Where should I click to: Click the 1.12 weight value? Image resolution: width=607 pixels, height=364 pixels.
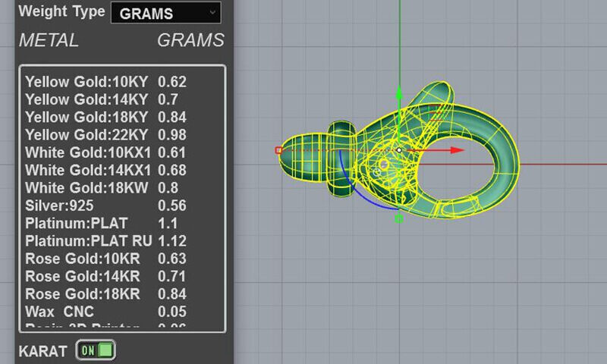click(172, 241)
